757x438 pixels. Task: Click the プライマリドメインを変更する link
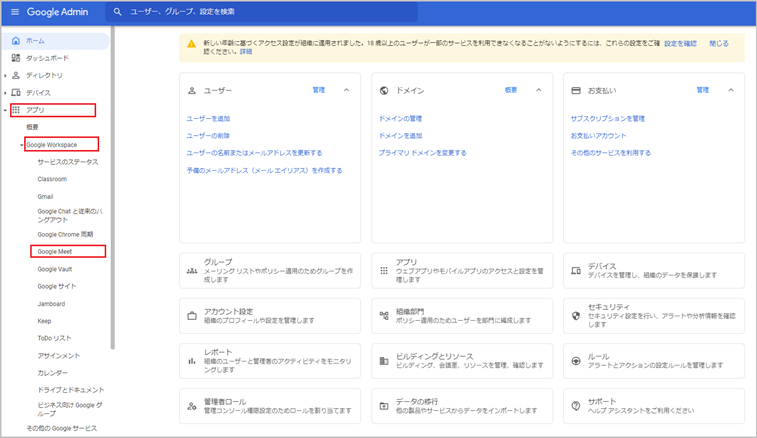(x=422, y=153)
